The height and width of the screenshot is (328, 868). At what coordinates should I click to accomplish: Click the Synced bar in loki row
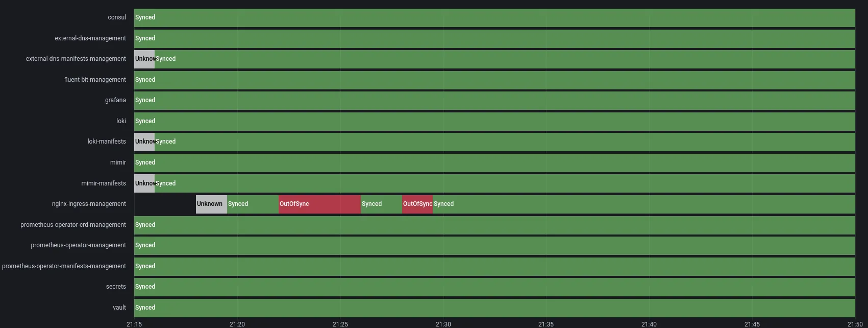[x=494, y=122]
